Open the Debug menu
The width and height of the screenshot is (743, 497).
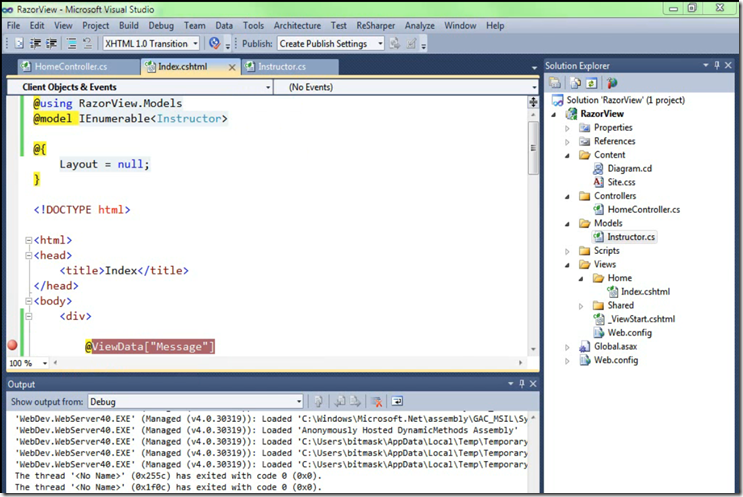[x=161, y=26]
